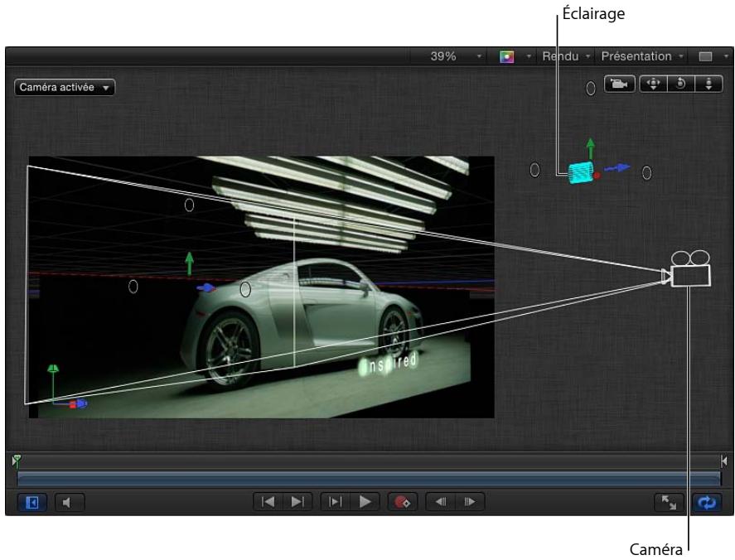Click the rotation handle circle above the light
This screenshot has width=735, height=560.
[591, 88]
